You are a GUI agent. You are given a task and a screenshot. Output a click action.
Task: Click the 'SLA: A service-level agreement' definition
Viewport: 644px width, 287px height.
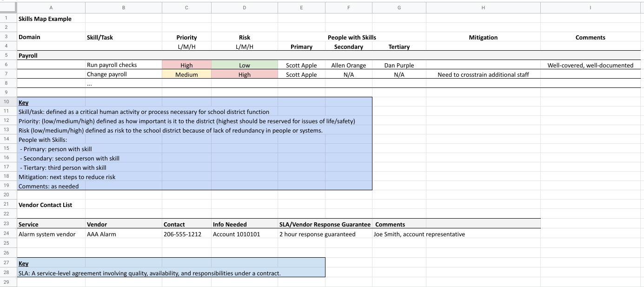point(149,273)
